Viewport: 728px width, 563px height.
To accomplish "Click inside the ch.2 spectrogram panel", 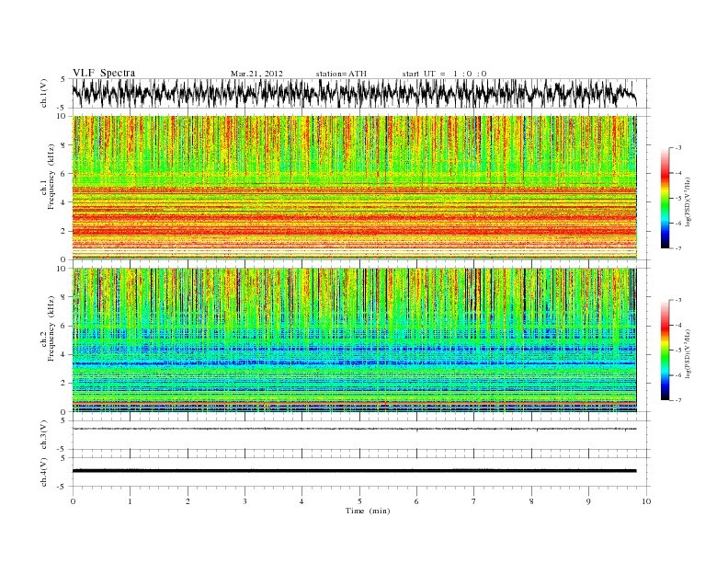I will tap(354, 340).
